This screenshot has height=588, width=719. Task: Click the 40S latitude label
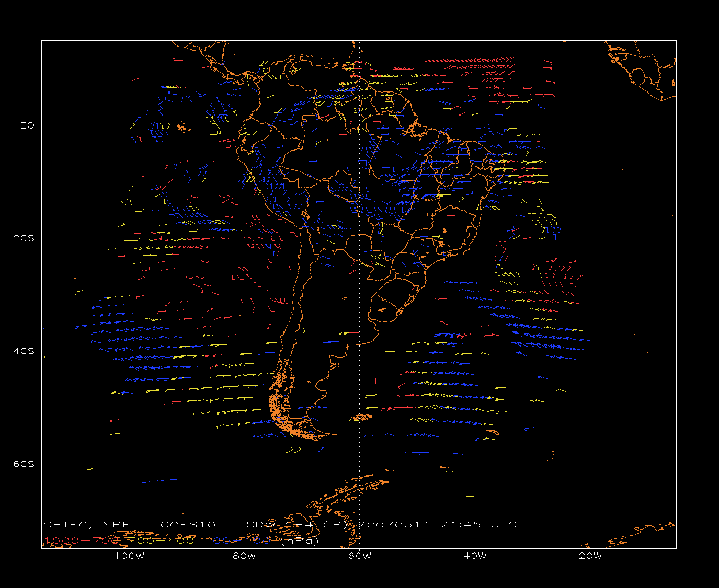pos(24,351)
